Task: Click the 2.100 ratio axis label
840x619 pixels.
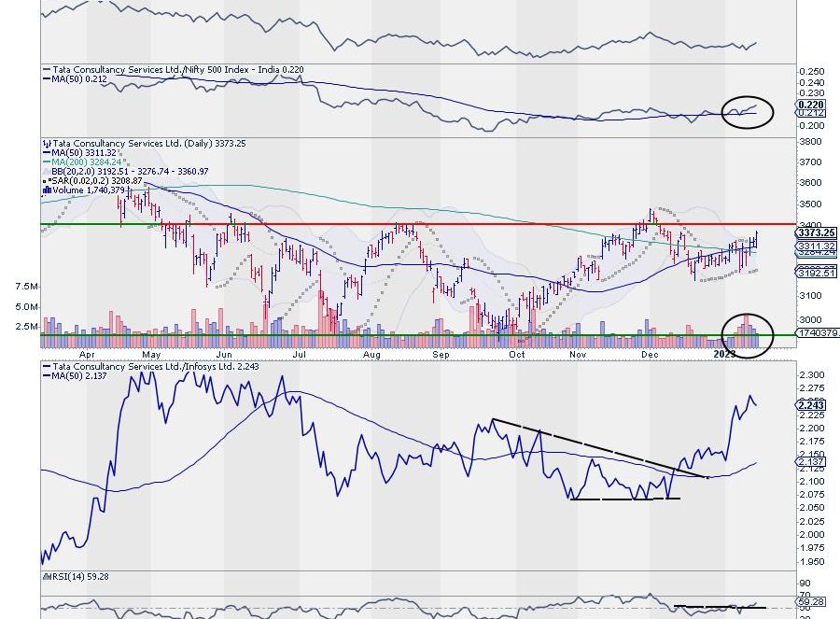Action: click(x=812, y=481)
